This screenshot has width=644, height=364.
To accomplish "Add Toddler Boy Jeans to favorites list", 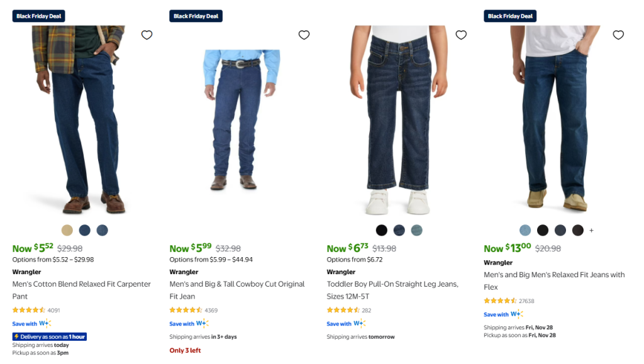I will tap(461, 35).
